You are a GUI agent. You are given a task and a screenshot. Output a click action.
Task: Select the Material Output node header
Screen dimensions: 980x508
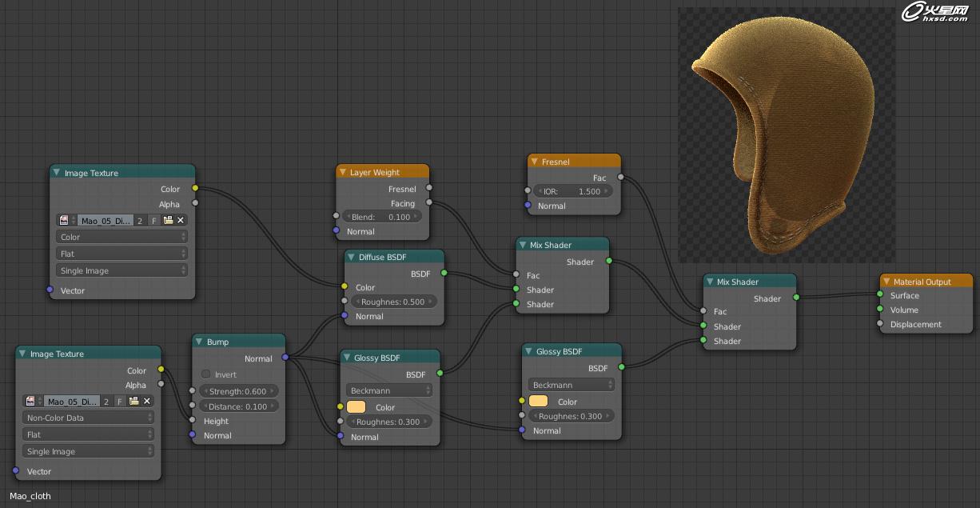click(926, 282)
